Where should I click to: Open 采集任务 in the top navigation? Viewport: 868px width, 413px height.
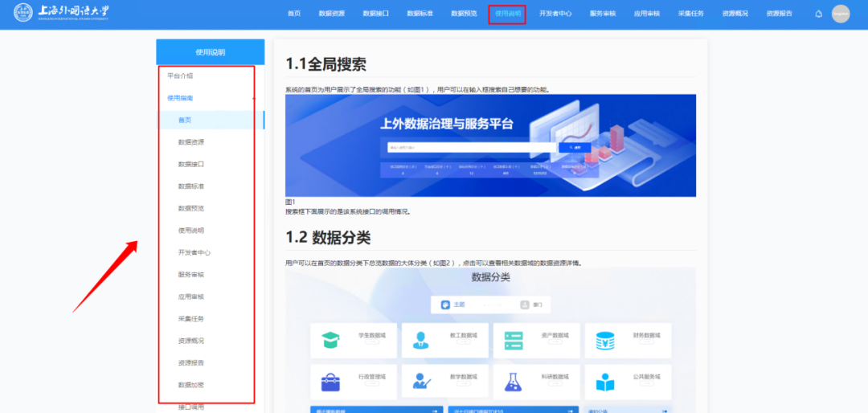(691, 14)
